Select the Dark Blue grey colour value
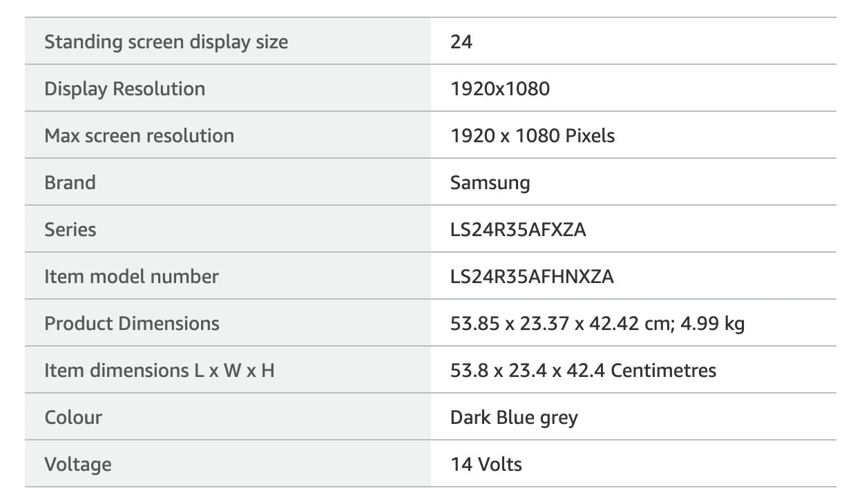This screenshot has width=862, height=504. (514, 418)
